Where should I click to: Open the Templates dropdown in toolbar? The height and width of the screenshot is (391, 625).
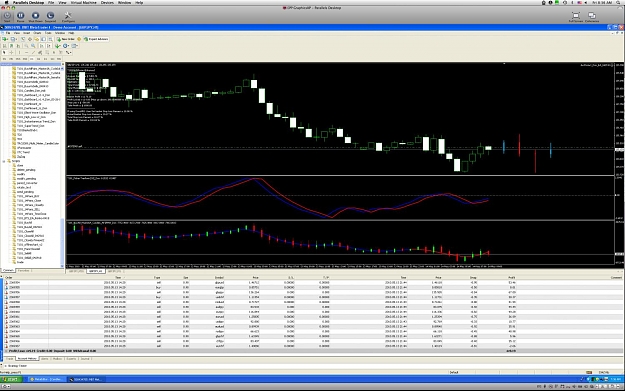point(75,46)
